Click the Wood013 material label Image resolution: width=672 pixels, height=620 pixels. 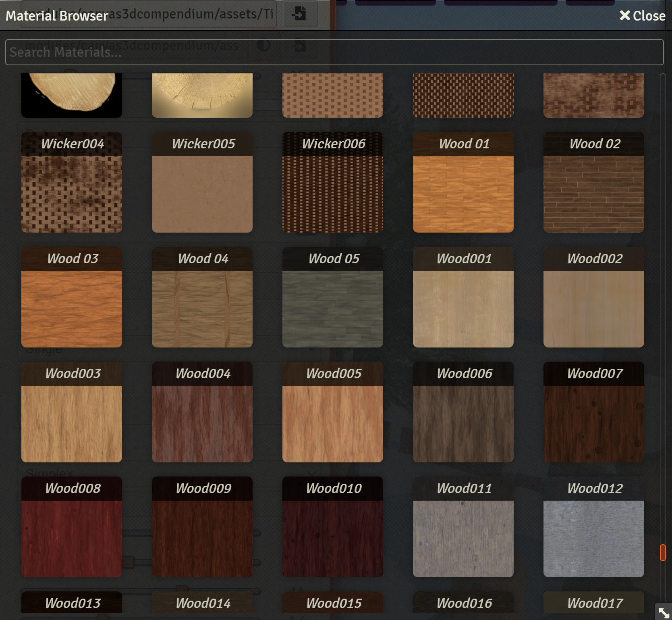click(x=73, y=603)
